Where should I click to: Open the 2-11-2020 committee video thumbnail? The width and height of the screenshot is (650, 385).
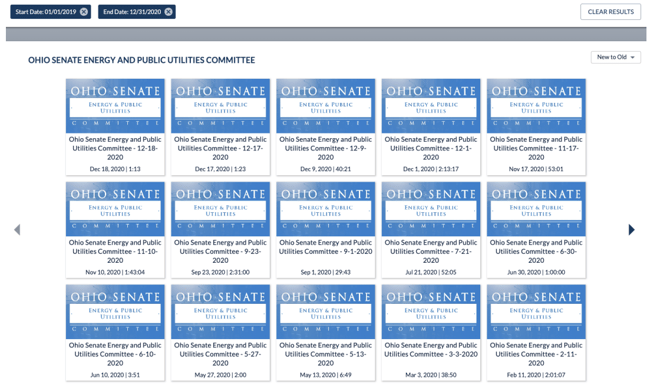536,312
